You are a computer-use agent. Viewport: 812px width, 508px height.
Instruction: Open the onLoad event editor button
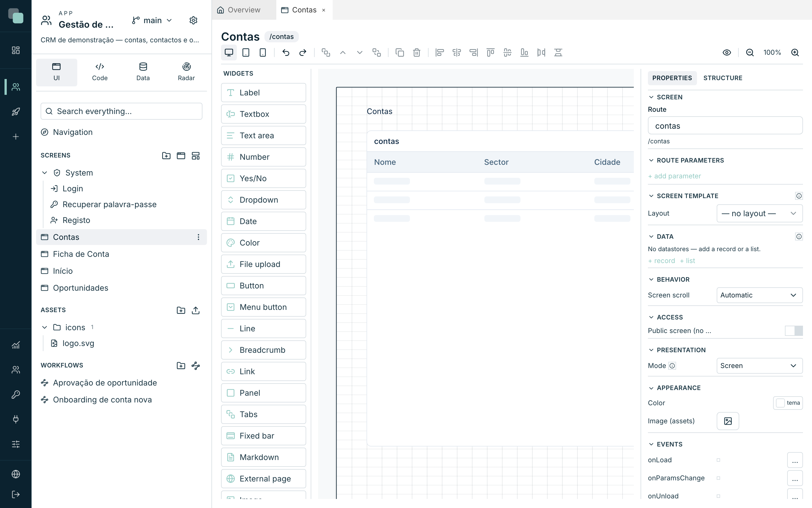795,460
